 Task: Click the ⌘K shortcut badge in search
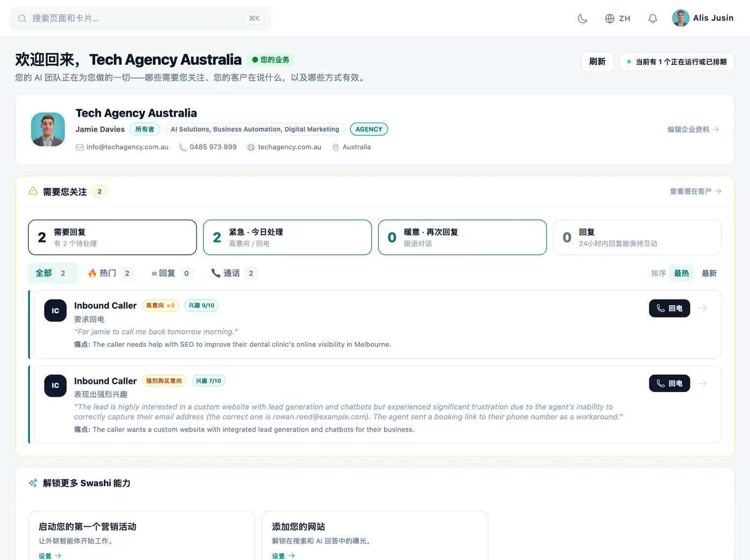click(x=254, y=18)
